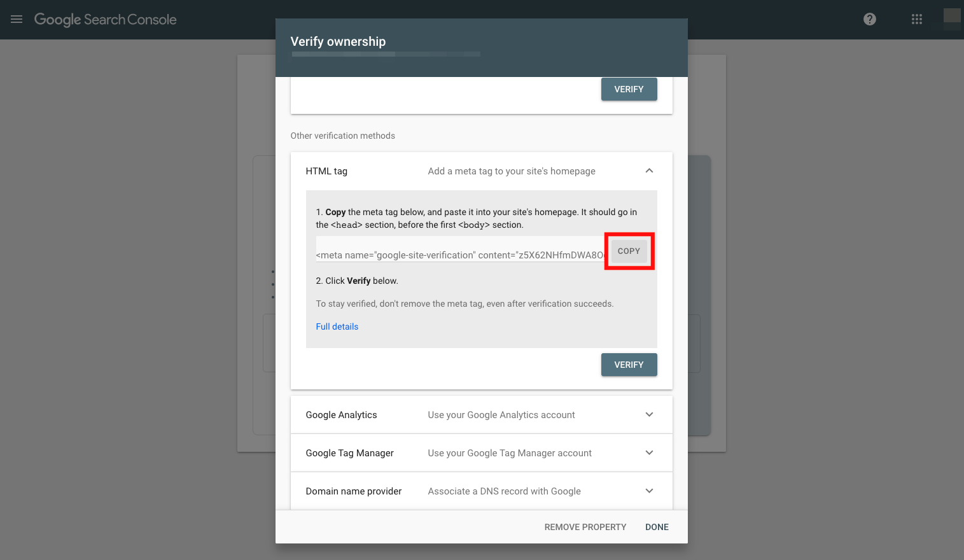The height and width of the screenshot is (560, 964).
Task: Expand the Google Analytics method
Action: [x=649, y=414]
